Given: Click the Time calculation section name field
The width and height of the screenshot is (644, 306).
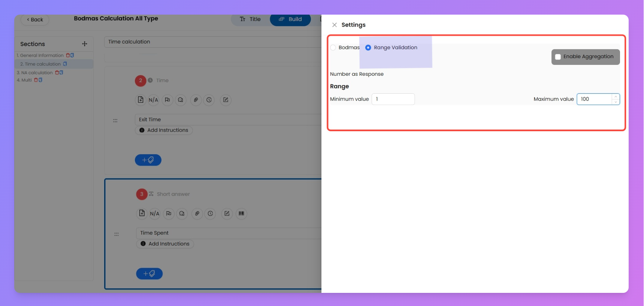Looking at the screenshot, I should point(212,42).
